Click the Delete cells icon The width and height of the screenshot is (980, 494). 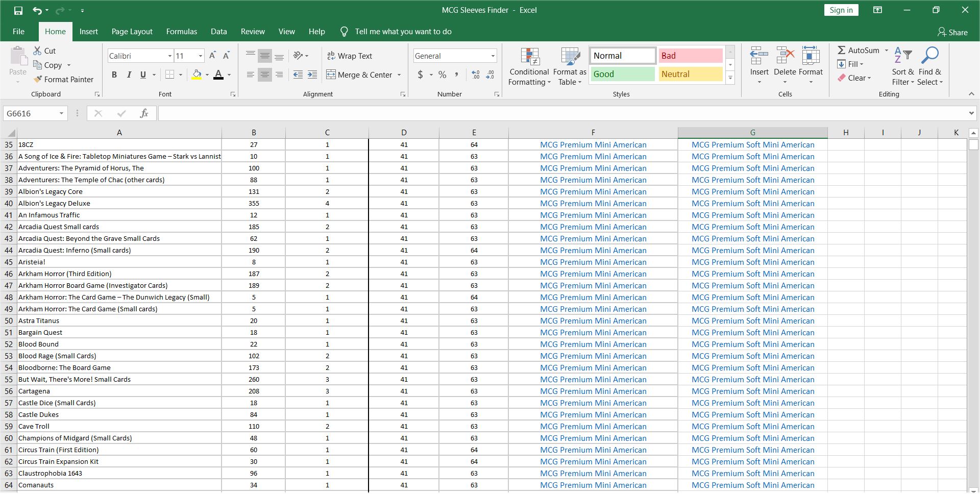tap(785, 56)
